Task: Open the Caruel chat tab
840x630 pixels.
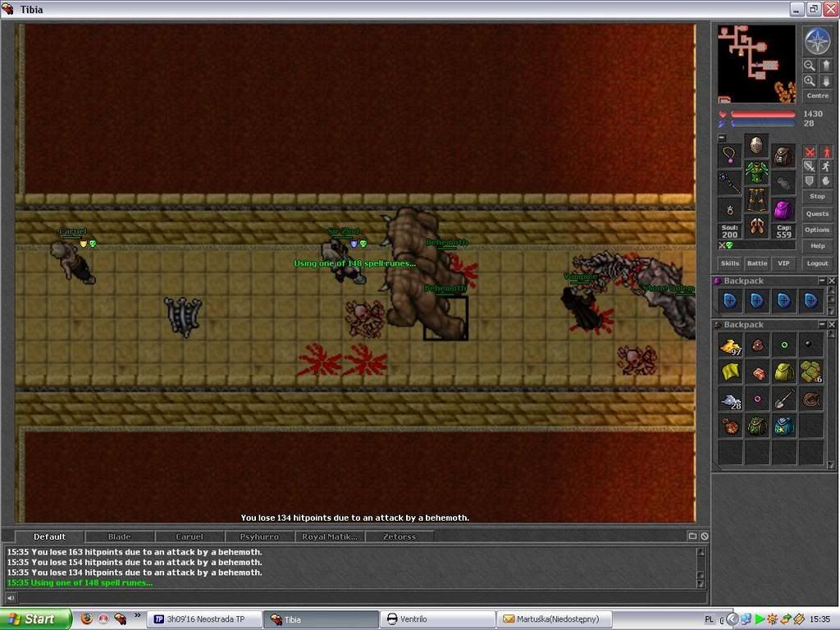Action: pos(189,536)
